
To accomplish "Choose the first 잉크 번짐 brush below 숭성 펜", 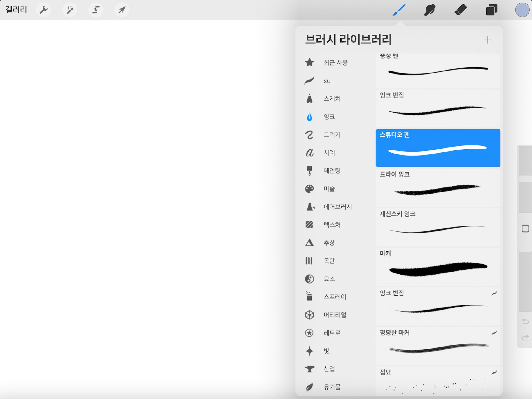I will [x=438, y=108].
